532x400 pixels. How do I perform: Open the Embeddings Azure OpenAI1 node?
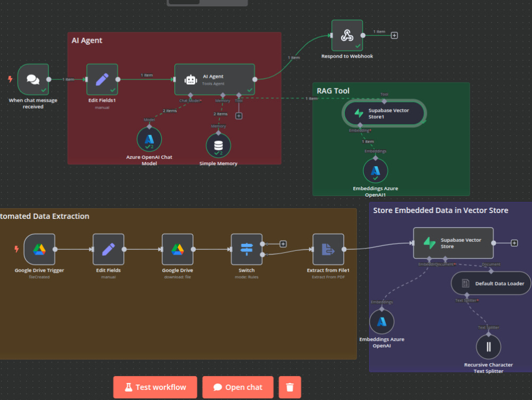click(376, 170)
